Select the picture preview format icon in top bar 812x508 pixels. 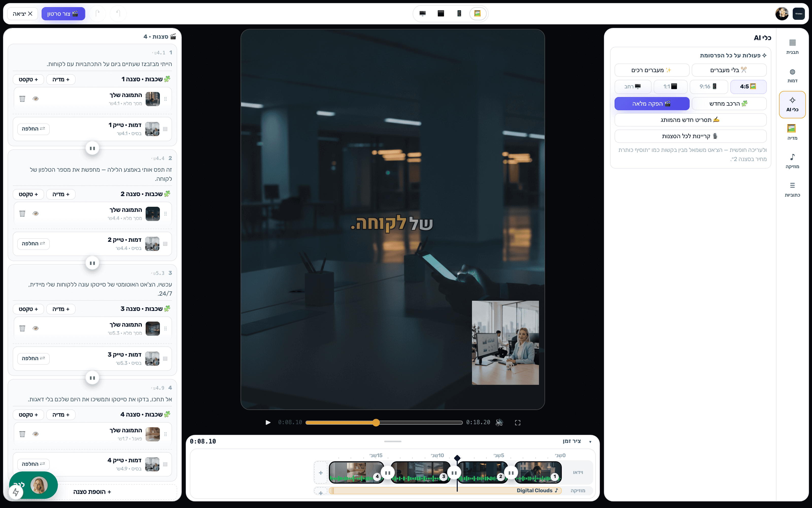478,13
